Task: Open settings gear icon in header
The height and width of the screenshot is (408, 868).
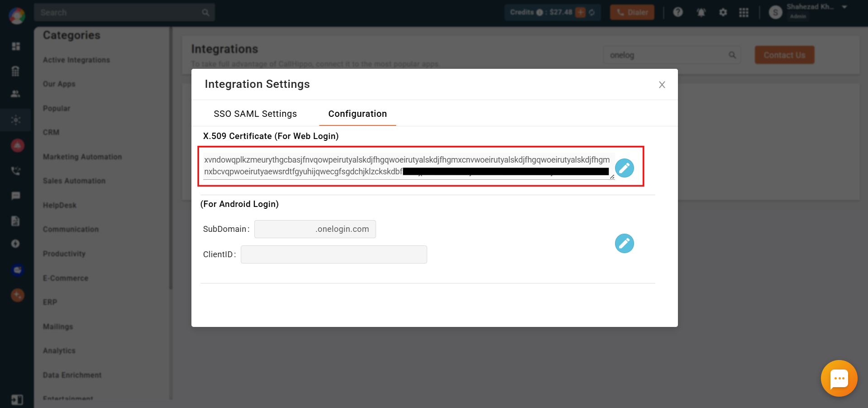Action: tap(723, 12)
